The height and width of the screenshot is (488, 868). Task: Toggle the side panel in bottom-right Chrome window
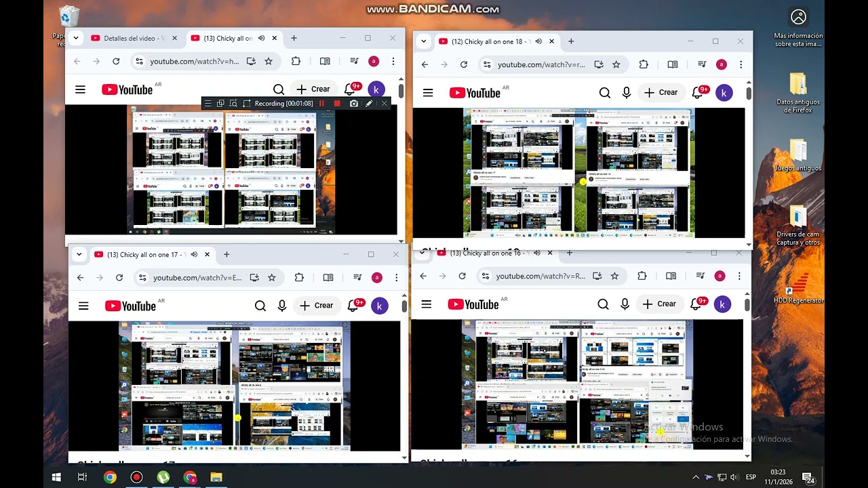pos(671,276)
